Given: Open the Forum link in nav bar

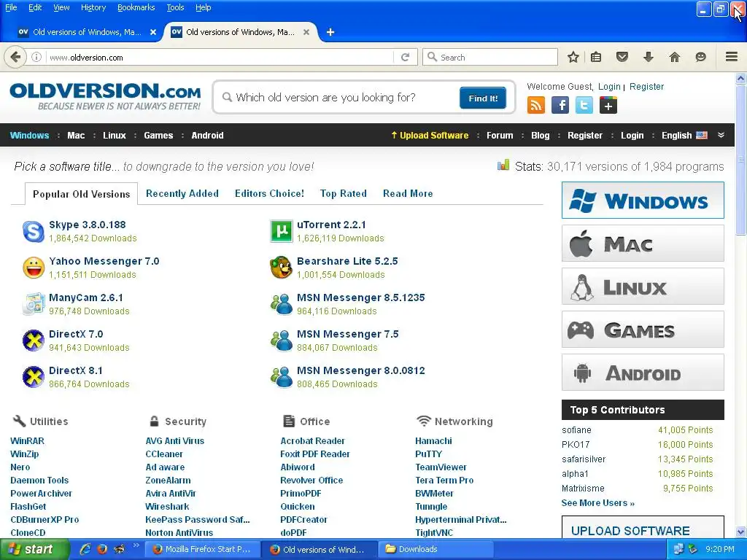Looking at the screenshot, I should 500,135.
